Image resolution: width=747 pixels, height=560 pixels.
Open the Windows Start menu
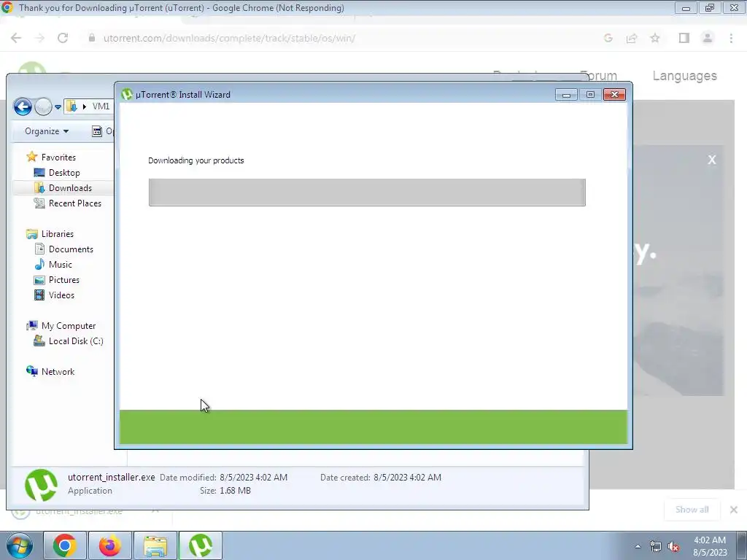click(x=20, y=545)
